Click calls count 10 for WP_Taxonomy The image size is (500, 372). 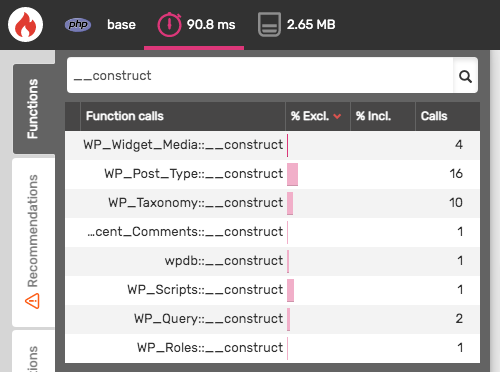click(x=456, y=203)
